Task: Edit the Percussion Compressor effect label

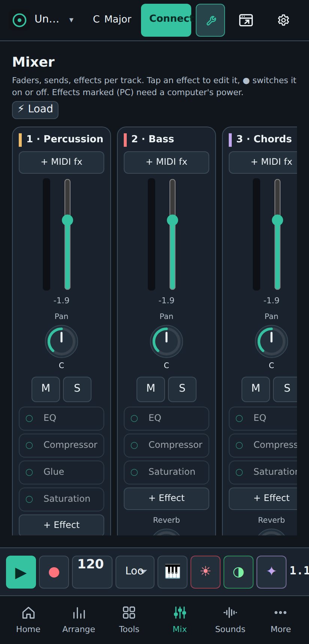Action: tap(70, 445)
